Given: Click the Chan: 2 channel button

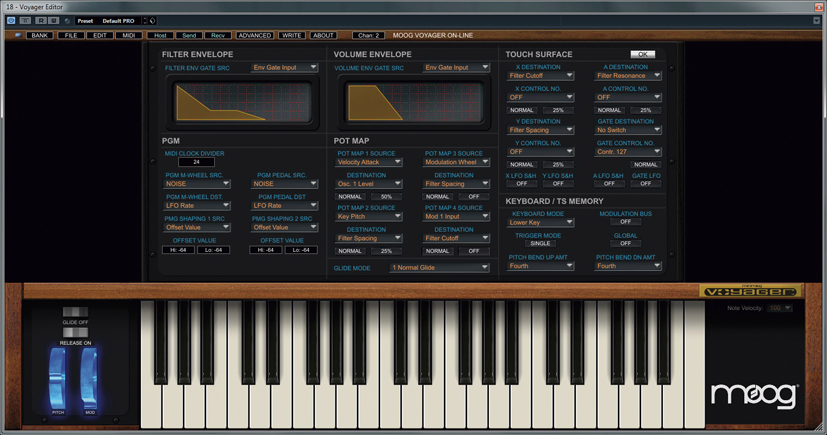Looking at the screenshot, I should click(x=368, y=35).
